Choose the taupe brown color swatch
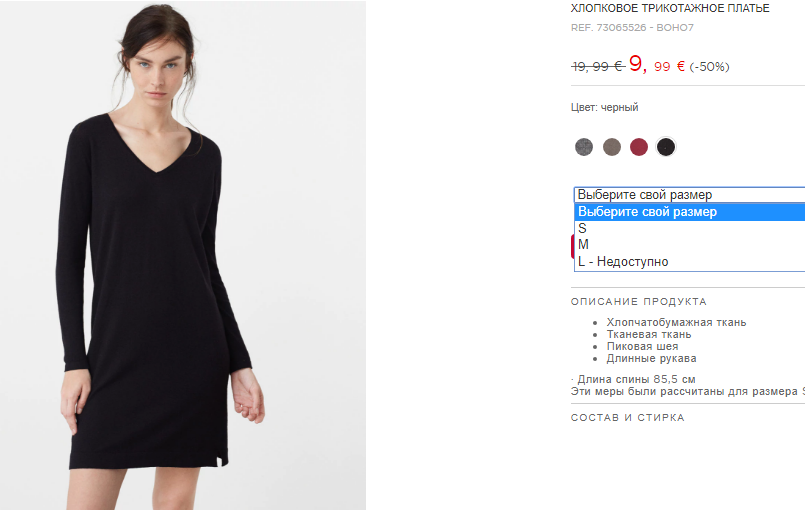This screenshot has height=510, width=805. click(611, 147)
